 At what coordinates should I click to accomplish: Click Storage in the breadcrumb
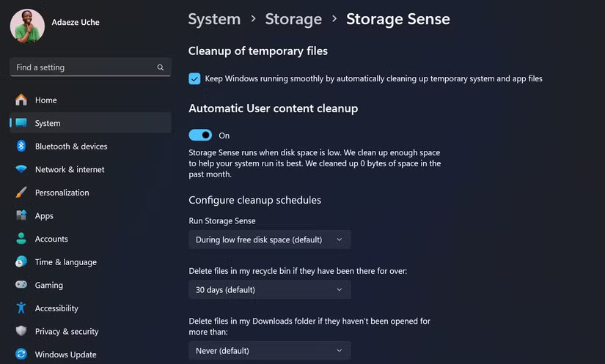(x=293, y=19)
